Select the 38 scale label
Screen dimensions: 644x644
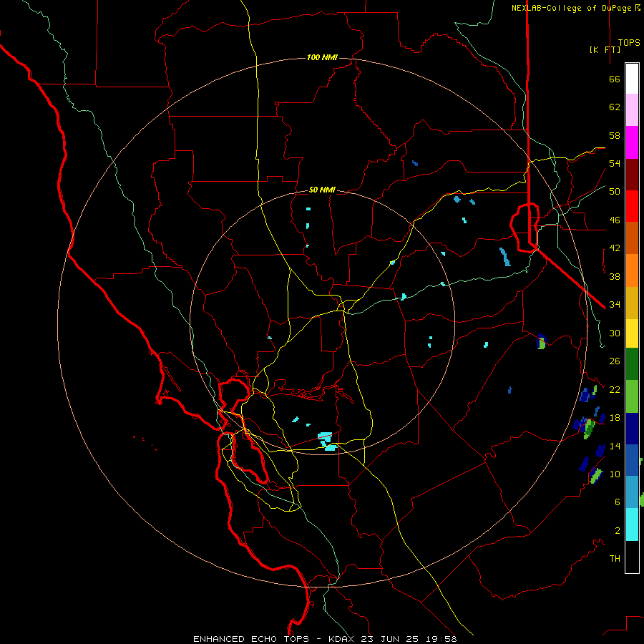615,276
